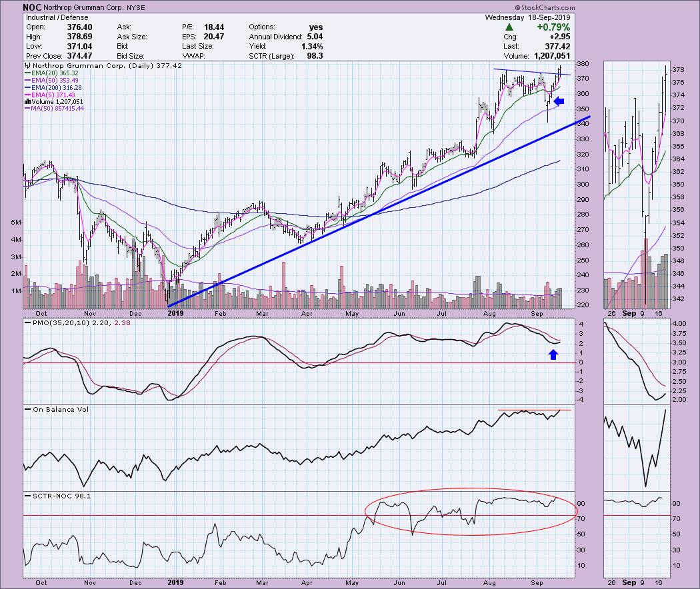The height and width of the screenshot is (589, 700).
Task: Click the 378 label on the zoomed thumbnail axis
Action: pyautogui.click(x=678, y=70)
